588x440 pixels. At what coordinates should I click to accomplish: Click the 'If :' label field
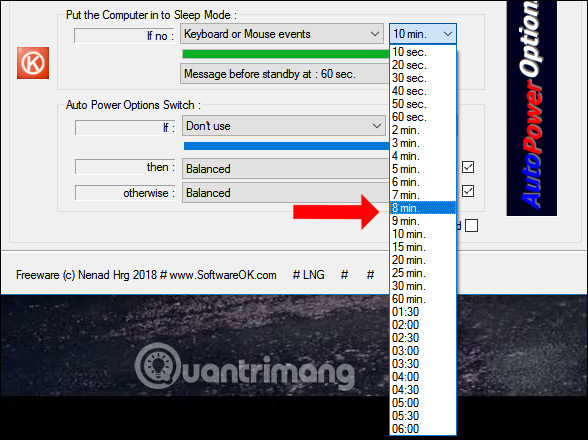(x=125, y=128)
